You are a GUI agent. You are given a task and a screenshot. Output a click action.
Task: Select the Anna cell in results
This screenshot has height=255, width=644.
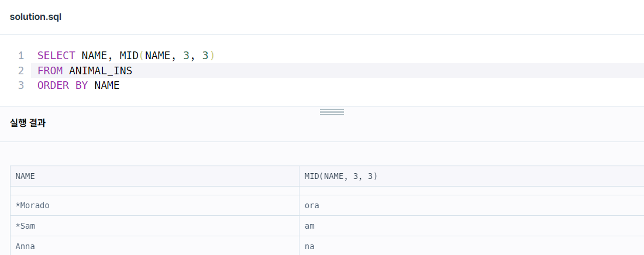[x=155, y=246]
